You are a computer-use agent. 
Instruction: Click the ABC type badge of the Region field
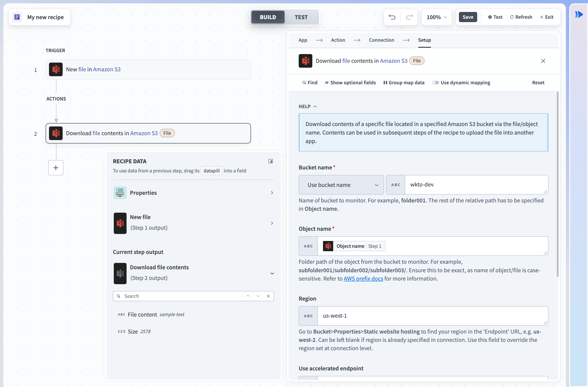tap(308, 316)
